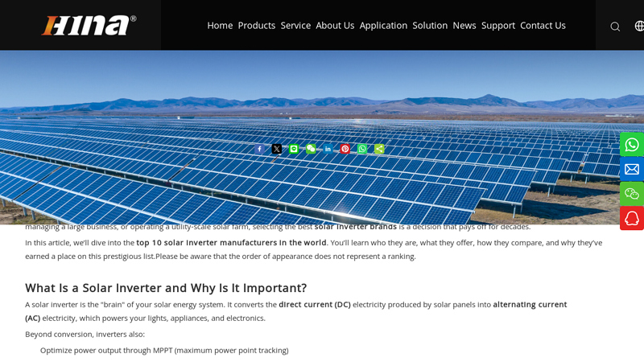
Task: Share the article via Line icon
Action: pyautogui.click(x=294, y=149)
